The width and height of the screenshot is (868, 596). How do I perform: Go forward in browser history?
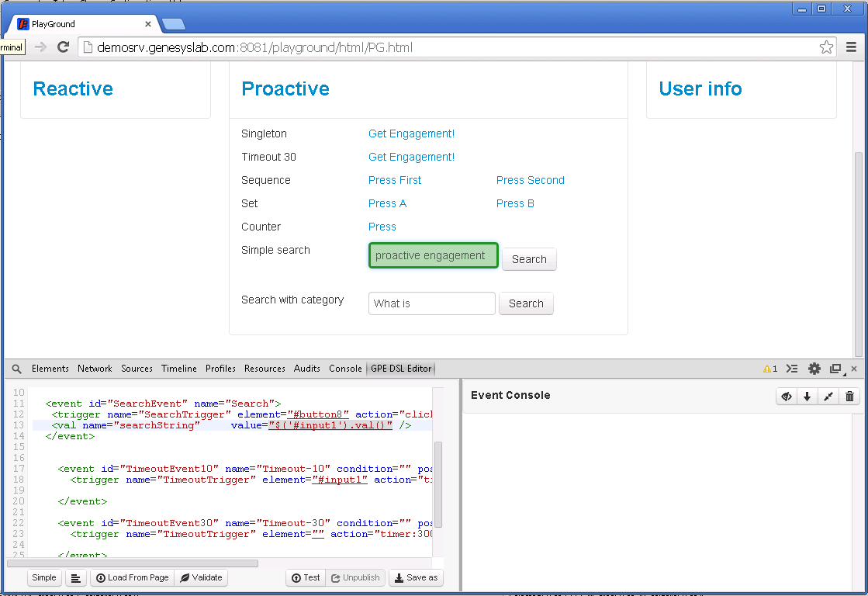(x=40, y=47)
